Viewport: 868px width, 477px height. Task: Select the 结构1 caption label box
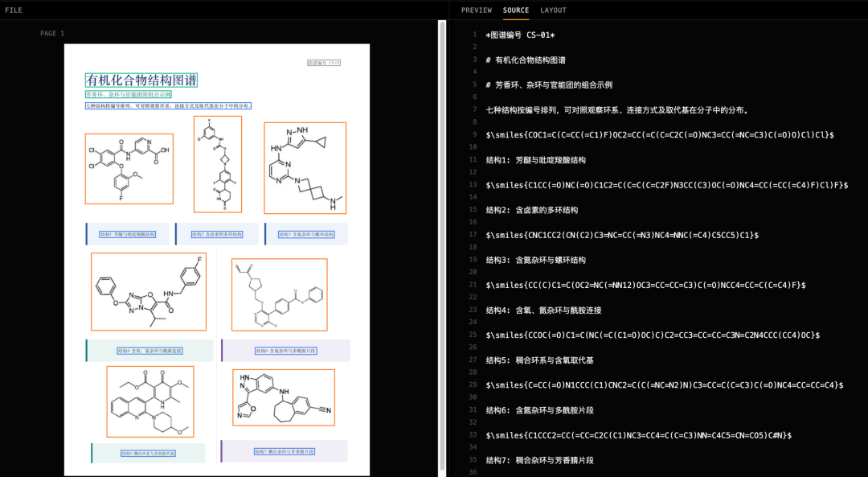point(127,234)
